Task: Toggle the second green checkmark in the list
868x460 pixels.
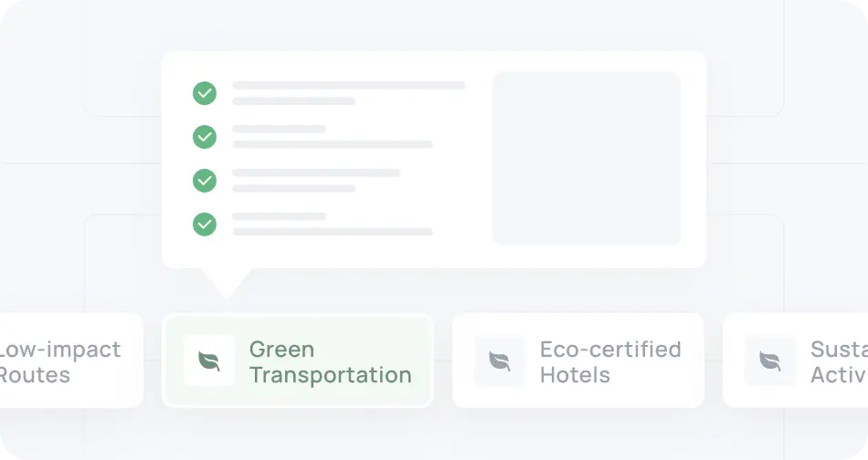Action: point(205,137)
